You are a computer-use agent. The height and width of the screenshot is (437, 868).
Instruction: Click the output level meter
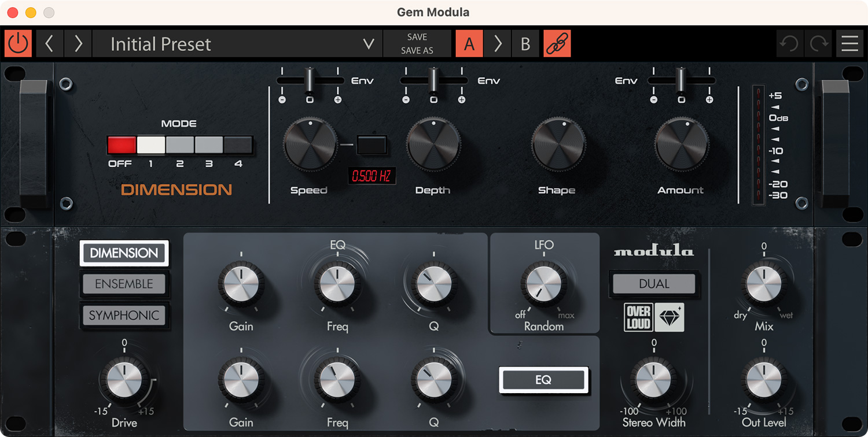point(758,145)
